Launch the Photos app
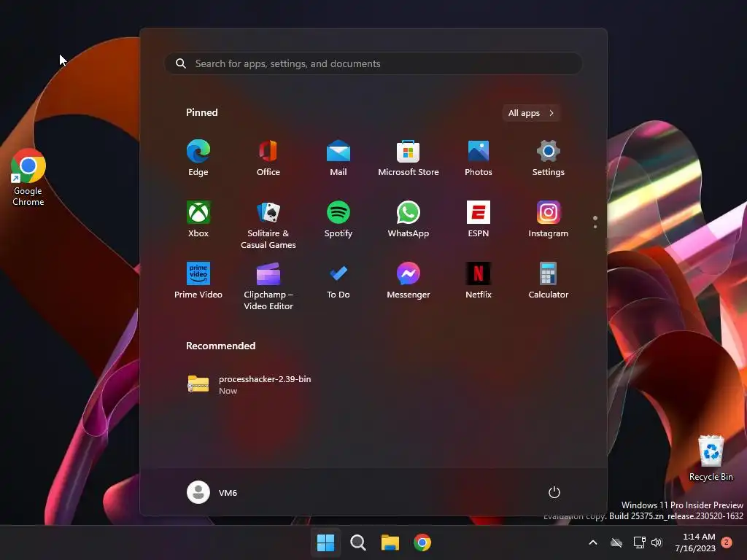This screenshot has width=747, height=560. (479, 158)
